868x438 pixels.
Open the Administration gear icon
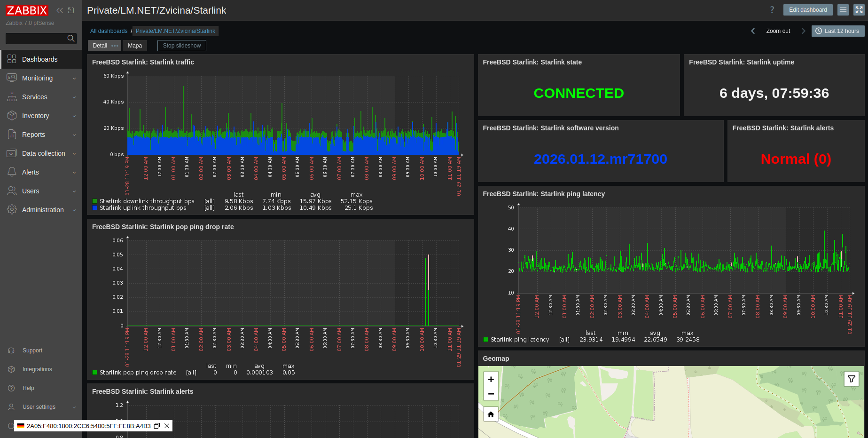coord(12,210)
